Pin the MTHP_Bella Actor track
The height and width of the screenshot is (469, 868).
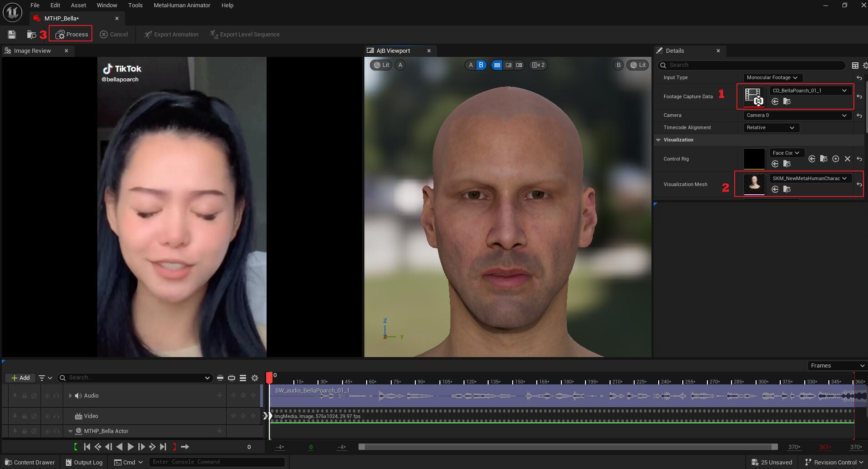coord(15,431)
